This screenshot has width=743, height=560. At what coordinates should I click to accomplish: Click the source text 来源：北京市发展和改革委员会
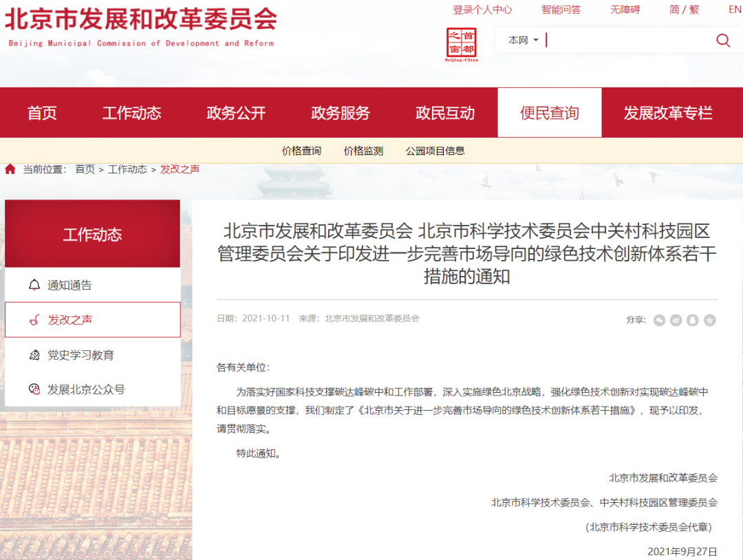pyautogui.click(x=358, y=319)
